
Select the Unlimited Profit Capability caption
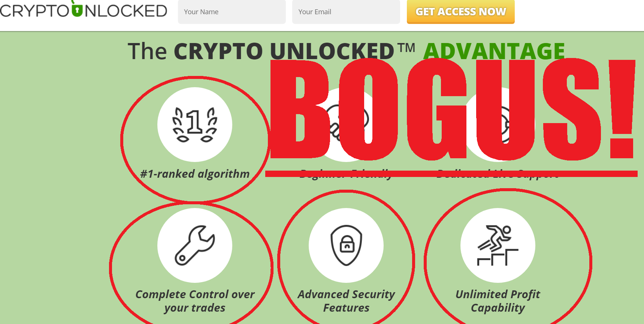tap(498, 301)
